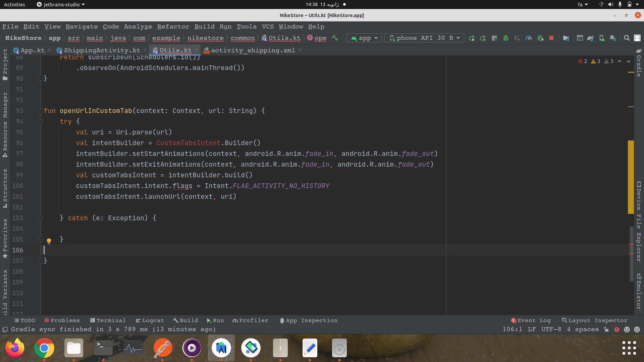Toggle the Gradle side panel
The height and width of the screenshot is (362, 644).
639,62
